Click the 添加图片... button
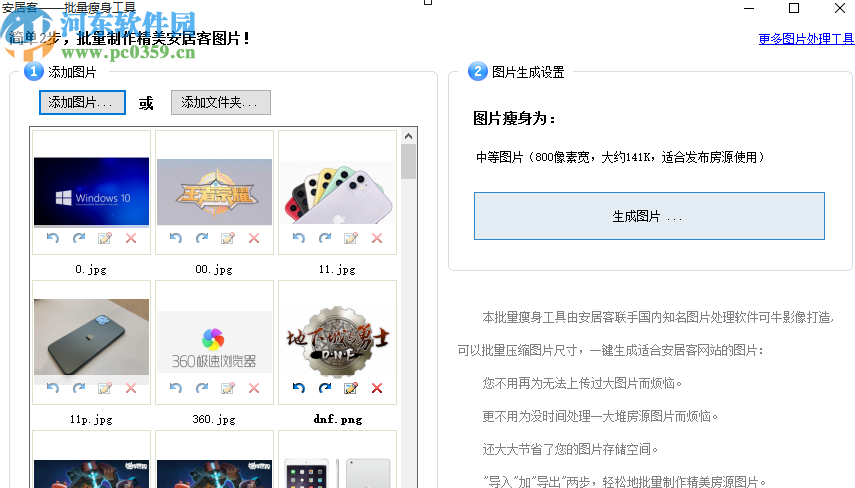 coord(82,103)
